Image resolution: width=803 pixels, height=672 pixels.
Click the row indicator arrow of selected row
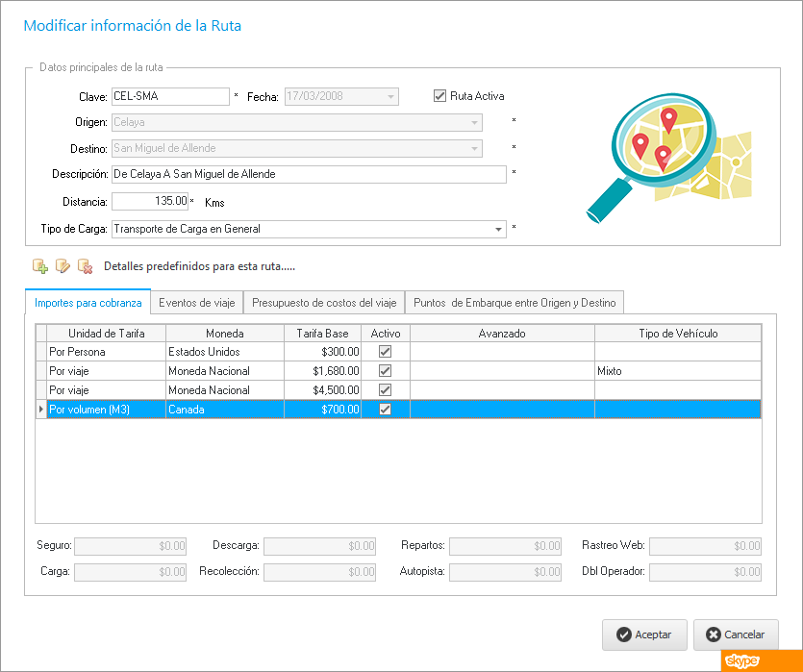pos(40,410)
